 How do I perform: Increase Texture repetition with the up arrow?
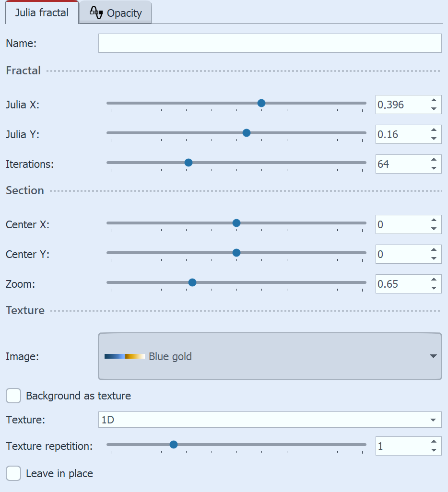click(433, 442)
